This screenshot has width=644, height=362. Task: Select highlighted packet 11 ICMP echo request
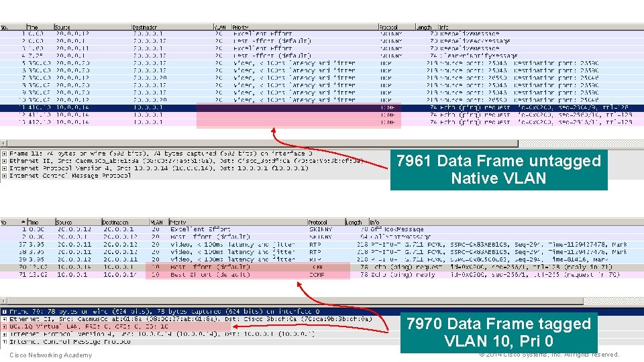pyautogui.click(x=322, y=107)
